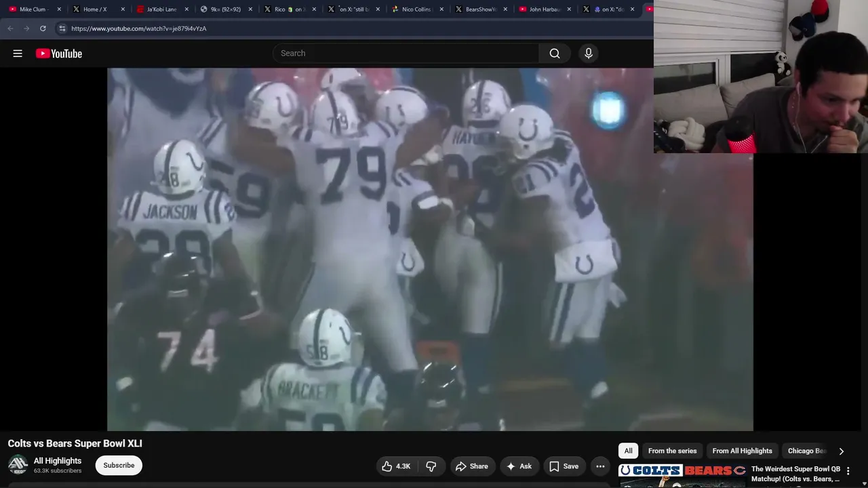Switch to the 'BearsShow' tab

[x=481, y=9]
